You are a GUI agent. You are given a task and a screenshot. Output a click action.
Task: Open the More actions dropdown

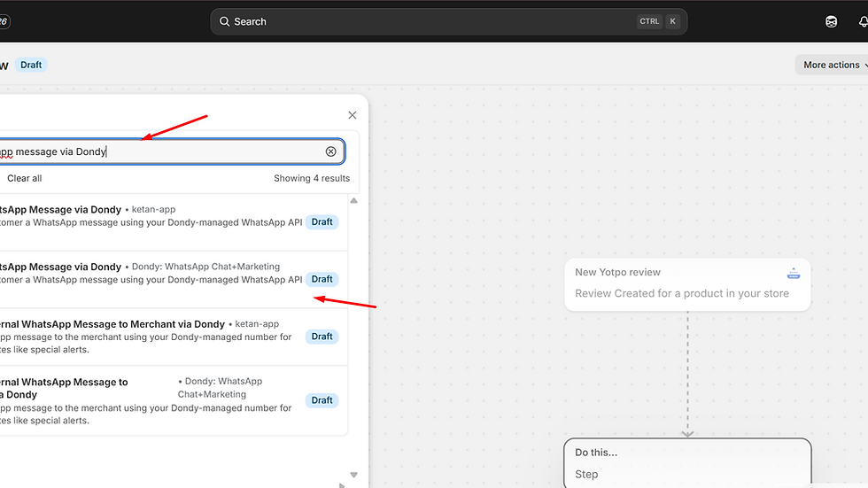click(x=832, y=65)
